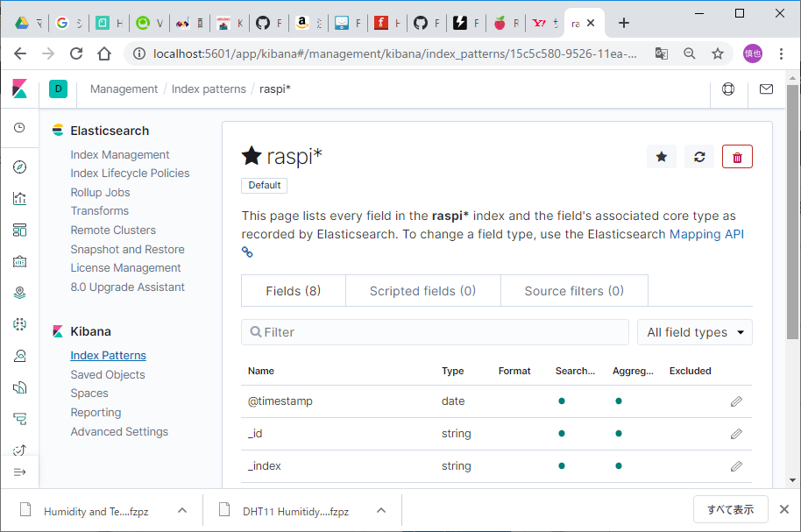Switch to Source filters (0) tab

click(574, 291)
